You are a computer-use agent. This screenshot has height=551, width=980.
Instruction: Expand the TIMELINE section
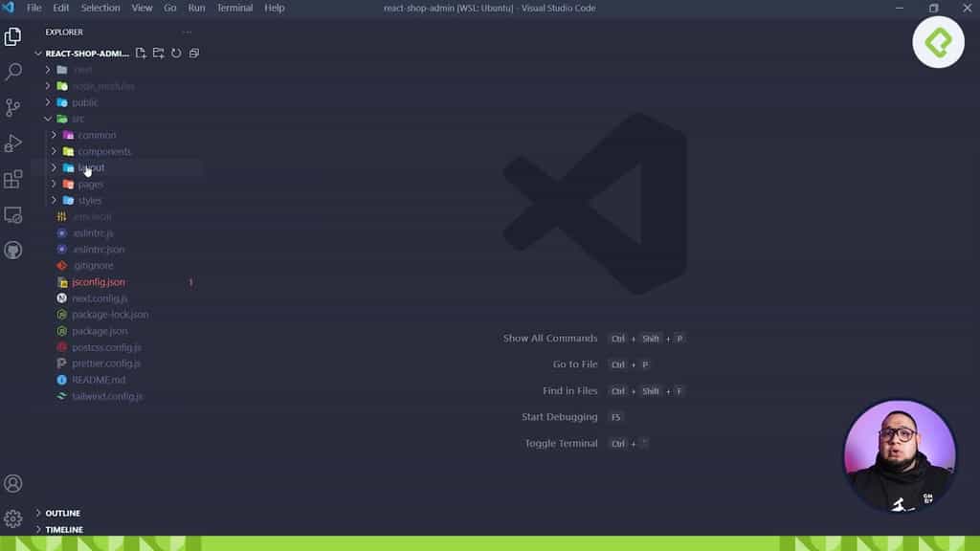click(x=64, y=529)
